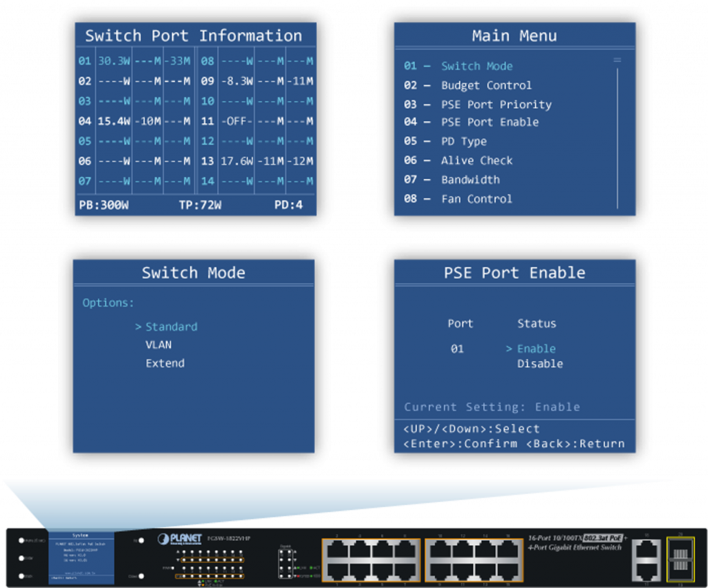708x588 pixels.
Task: Choose the Standard switch mode option
Action: coord(171,327)
